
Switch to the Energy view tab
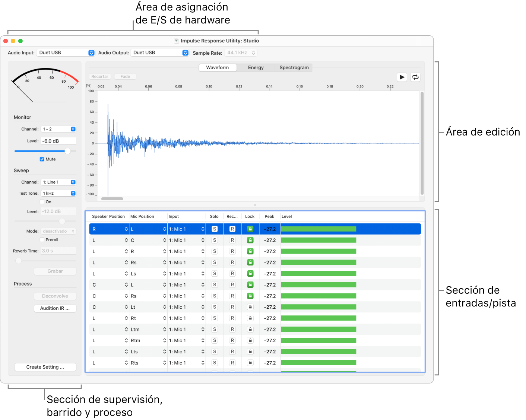[256, 67]
